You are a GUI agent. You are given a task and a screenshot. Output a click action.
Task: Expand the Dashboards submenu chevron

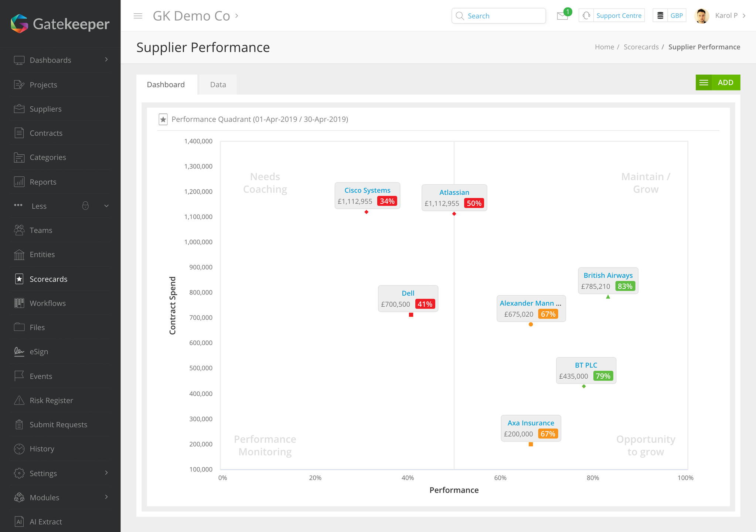tap(106, 59)
